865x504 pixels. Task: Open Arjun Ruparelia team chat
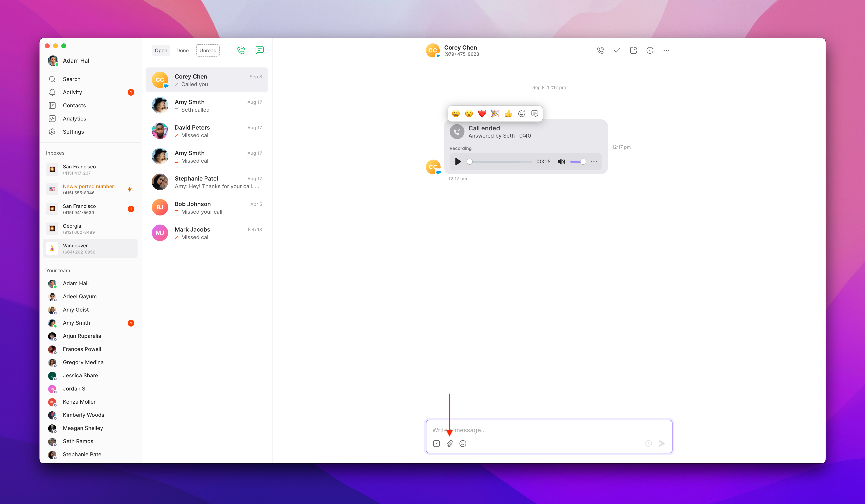point(90,336)
